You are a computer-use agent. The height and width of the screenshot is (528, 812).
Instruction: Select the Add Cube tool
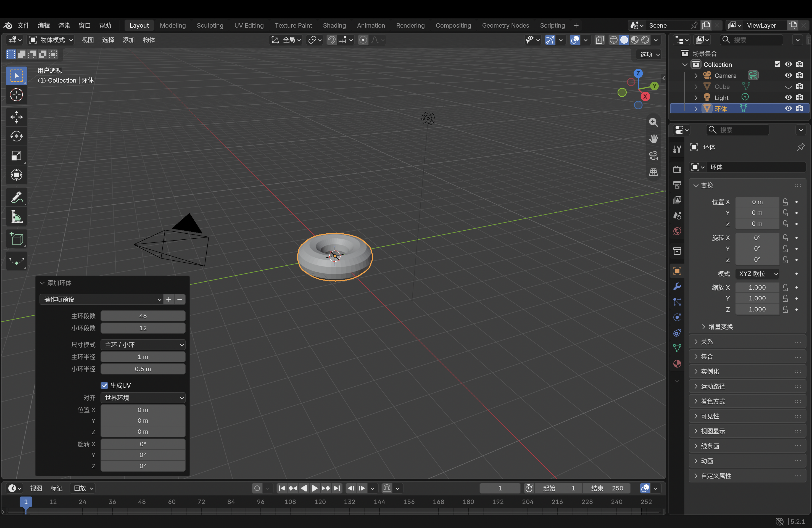pos(16,239)
